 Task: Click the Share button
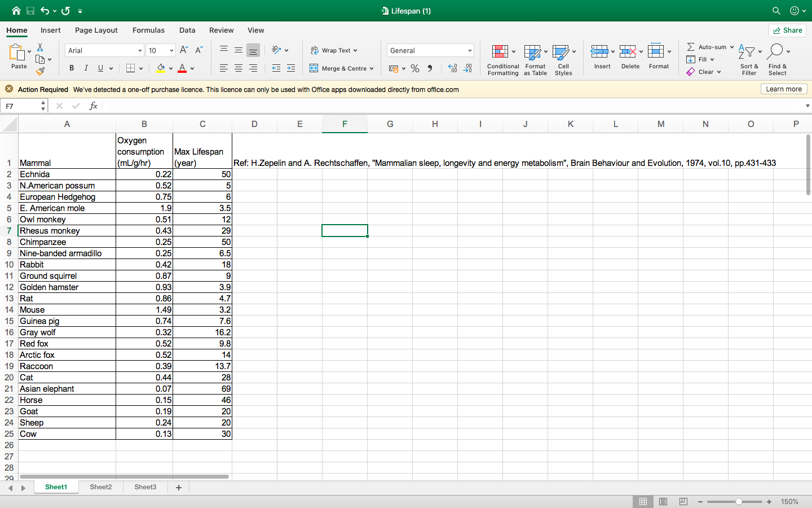pyautogui.click(x=787, y=30)
